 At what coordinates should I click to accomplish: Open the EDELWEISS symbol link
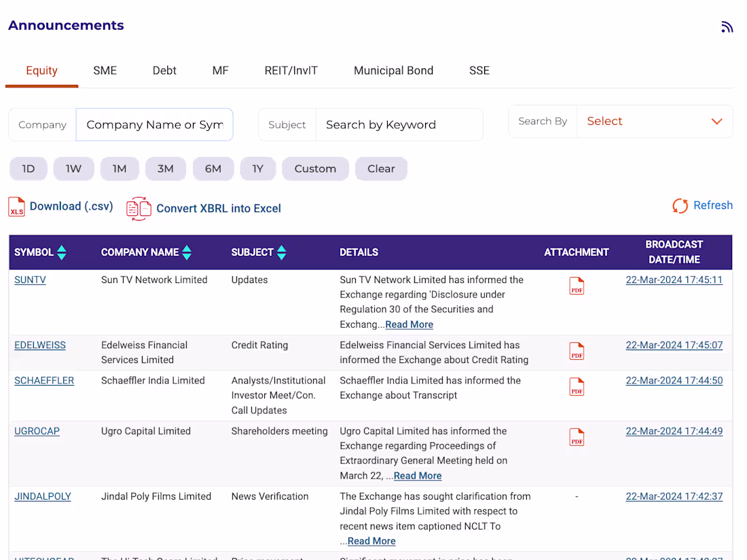pyautogui.click(x=40, y=346)
